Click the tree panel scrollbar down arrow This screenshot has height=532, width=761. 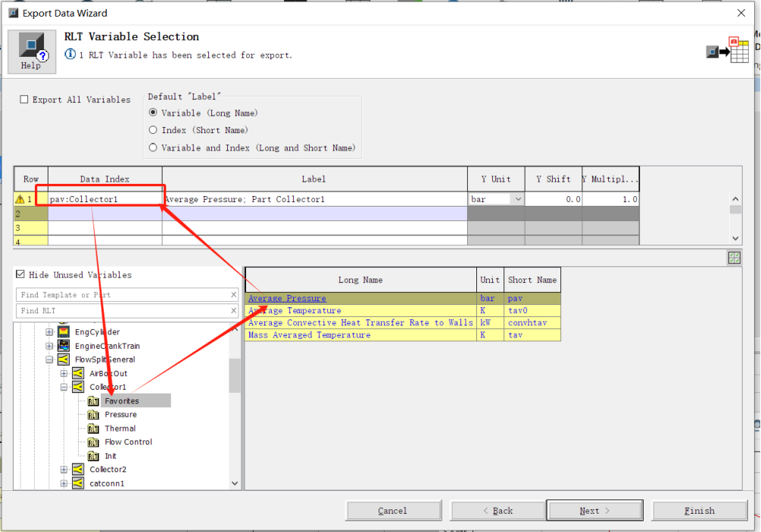(x=235, y=483)
